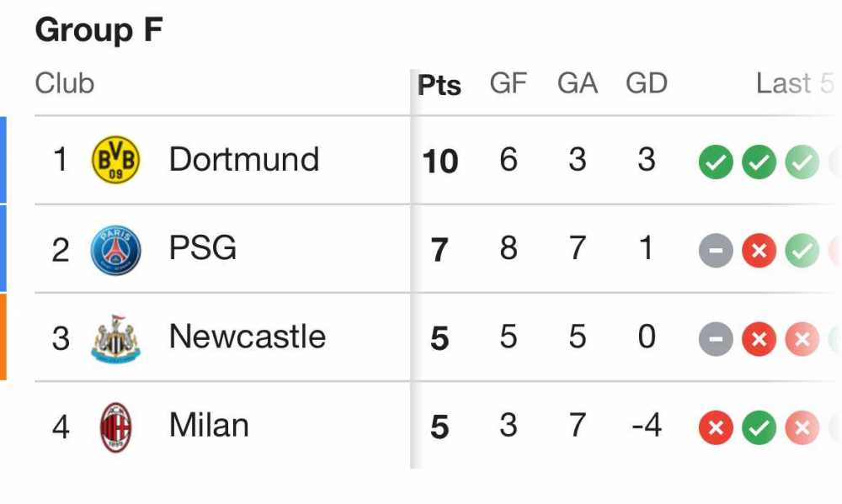
Task: Click the GA column header
Action: (577, 83)
